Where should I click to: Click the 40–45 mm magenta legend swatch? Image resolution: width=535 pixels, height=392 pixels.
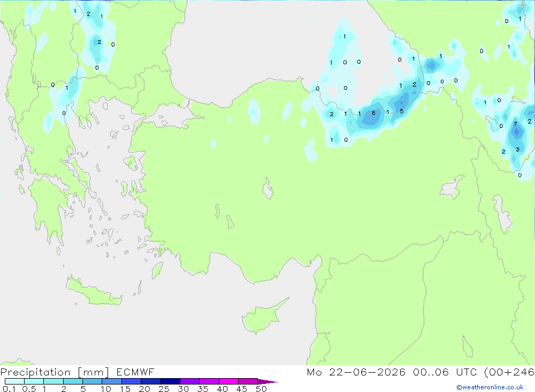(x=228, y=381)
